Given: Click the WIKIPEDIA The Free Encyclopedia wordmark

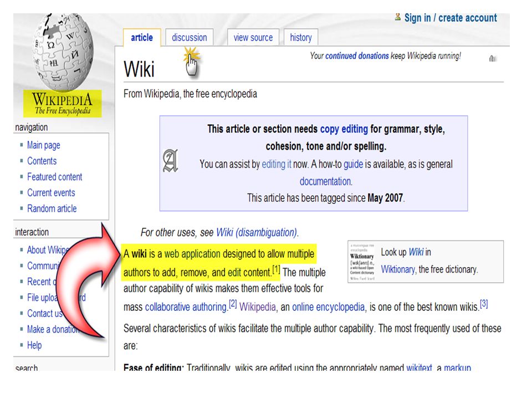Looking at the screenshot, I should click(x=63, y=104).
